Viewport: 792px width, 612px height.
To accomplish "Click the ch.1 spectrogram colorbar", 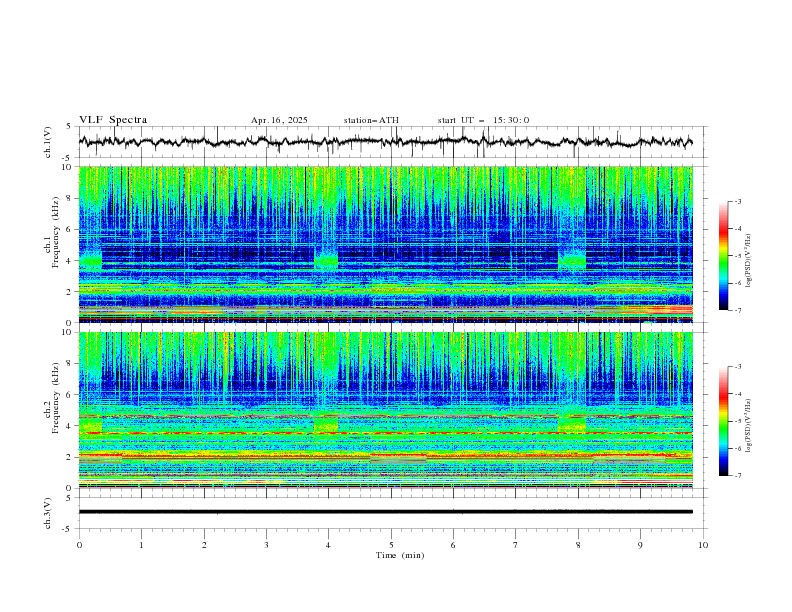I will (723, 256).
